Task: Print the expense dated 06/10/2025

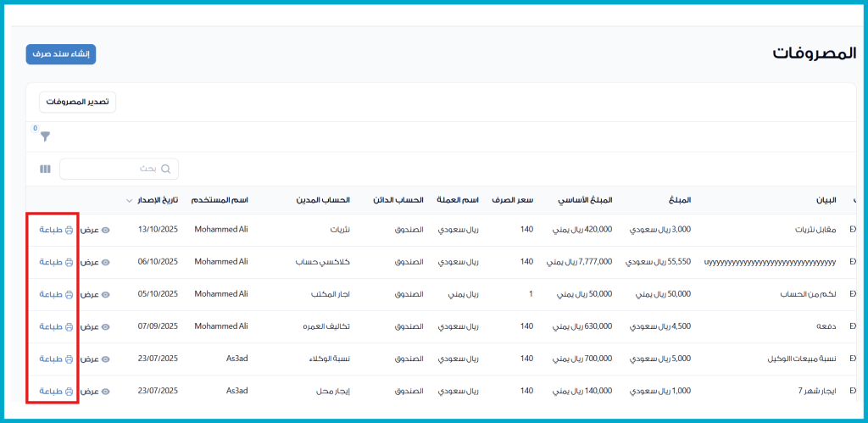Action: click(x=56, y=262)
